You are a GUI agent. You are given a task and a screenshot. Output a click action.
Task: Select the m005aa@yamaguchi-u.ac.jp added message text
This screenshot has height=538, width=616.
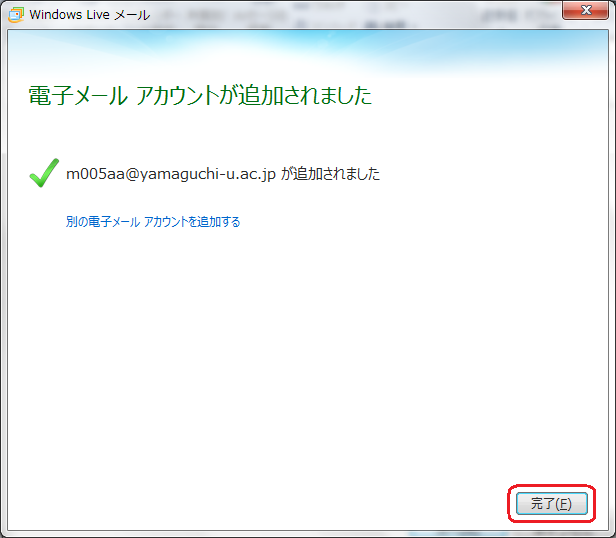pos(223,174)
